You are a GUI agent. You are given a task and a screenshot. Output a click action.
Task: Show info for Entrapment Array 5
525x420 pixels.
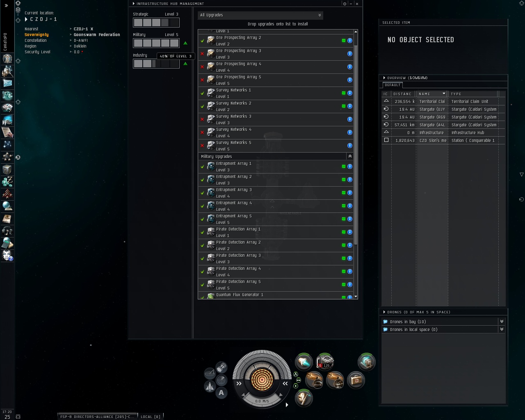(350, 219)
